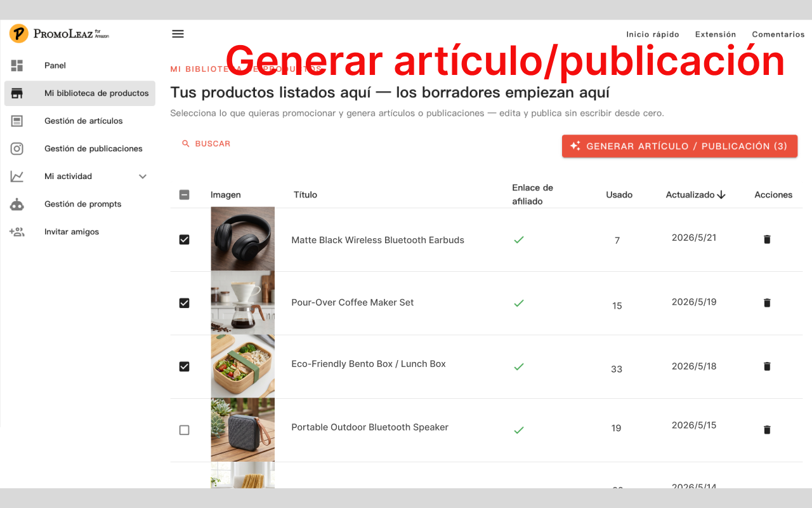
Task: Click usage count 19
Action: pyautogui.click(x=617, y=428)
